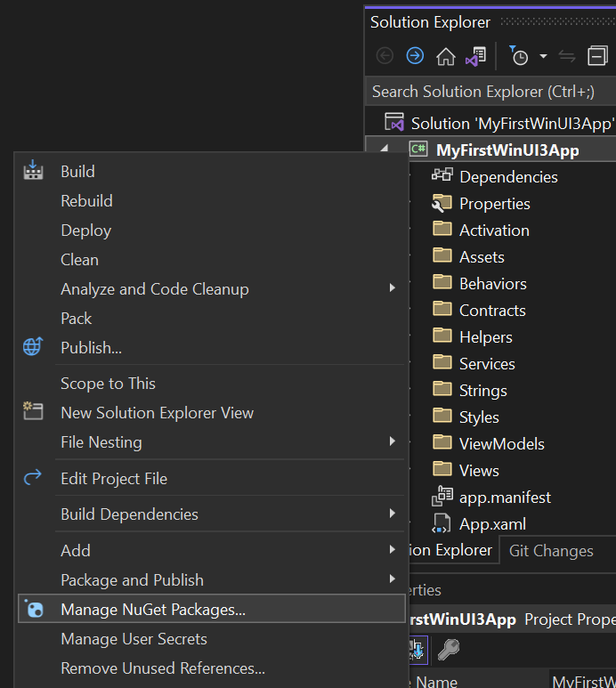Click the app.manifest file icon

442,497
